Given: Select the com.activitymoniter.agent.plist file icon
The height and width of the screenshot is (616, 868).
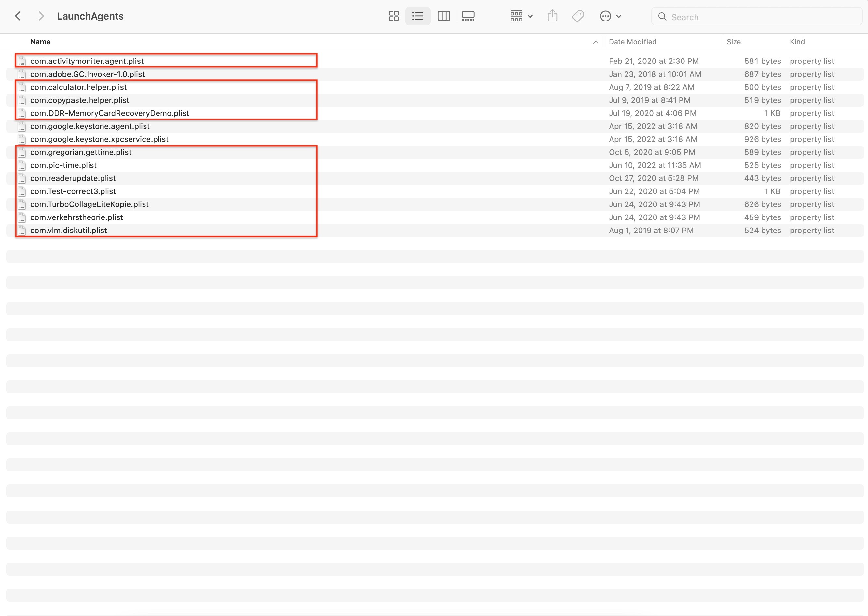Looking at the screenshot, I should [22, 61].
